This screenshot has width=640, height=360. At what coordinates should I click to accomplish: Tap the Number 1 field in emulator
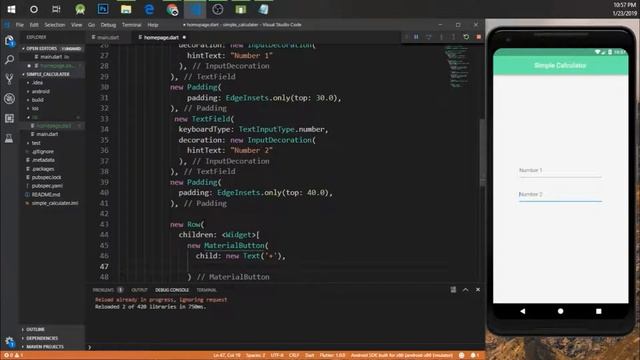point(560,171)
